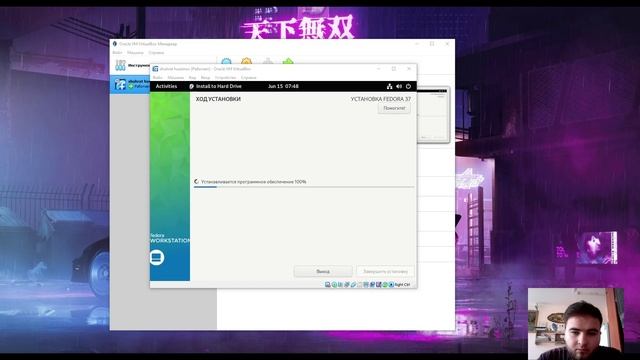Click the green Показать arrow icon in Manager
Image resolution: width=640 pixels, height=360 pixels.
pyautogui.click(x=288, y=61)
